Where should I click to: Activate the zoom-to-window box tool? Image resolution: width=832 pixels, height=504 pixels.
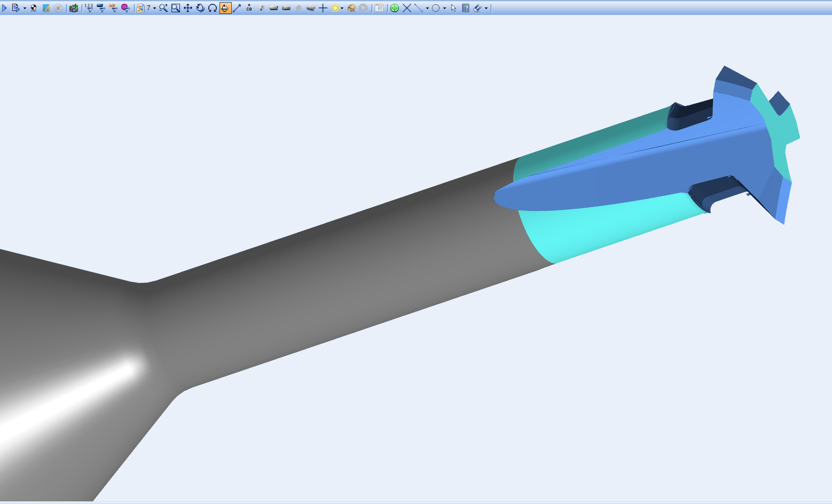click(176, 8)
